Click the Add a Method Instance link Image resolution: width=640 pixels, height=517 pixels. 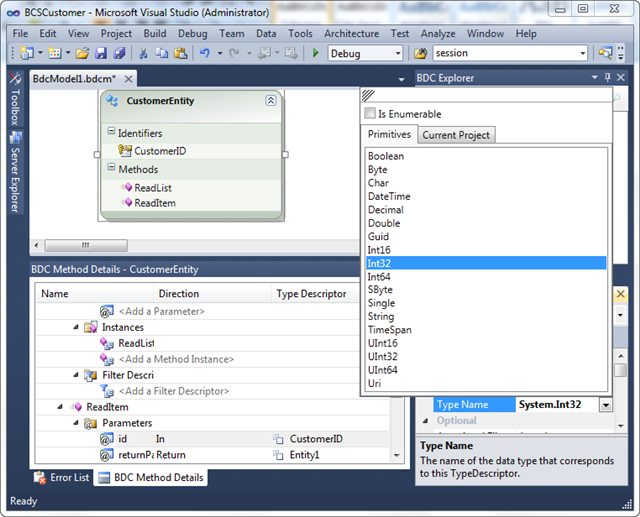point(176,359)
